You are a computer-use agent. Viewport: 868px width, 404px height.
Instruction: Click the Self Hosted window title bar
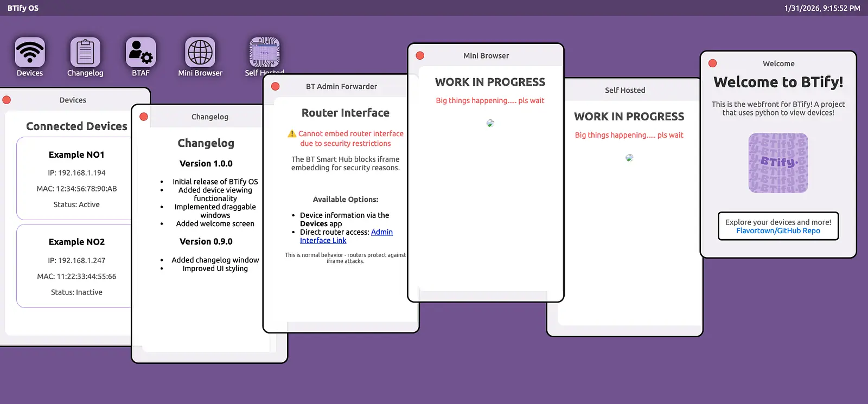point(625,90)
